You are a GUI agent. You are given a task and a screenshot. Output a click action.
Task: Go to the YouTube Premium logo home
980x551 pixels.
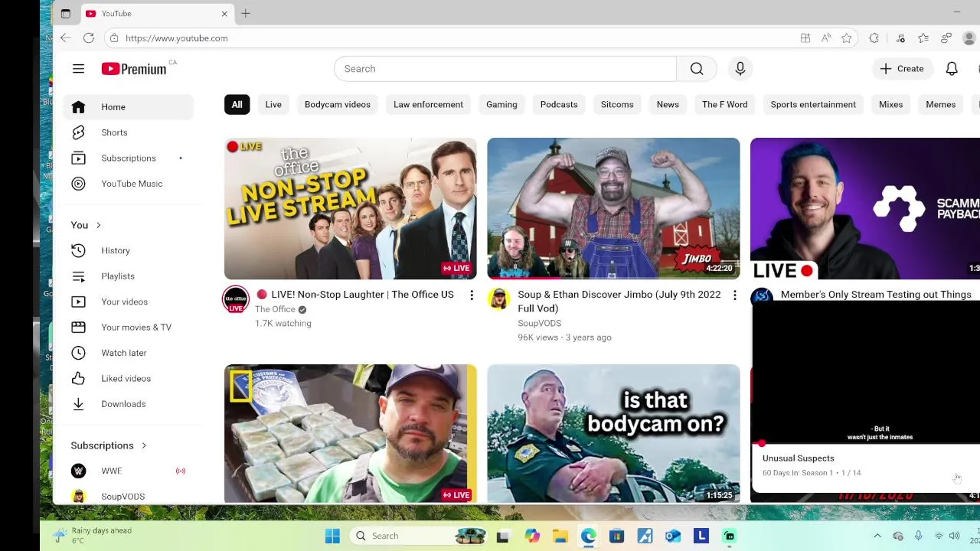(134, 69)
